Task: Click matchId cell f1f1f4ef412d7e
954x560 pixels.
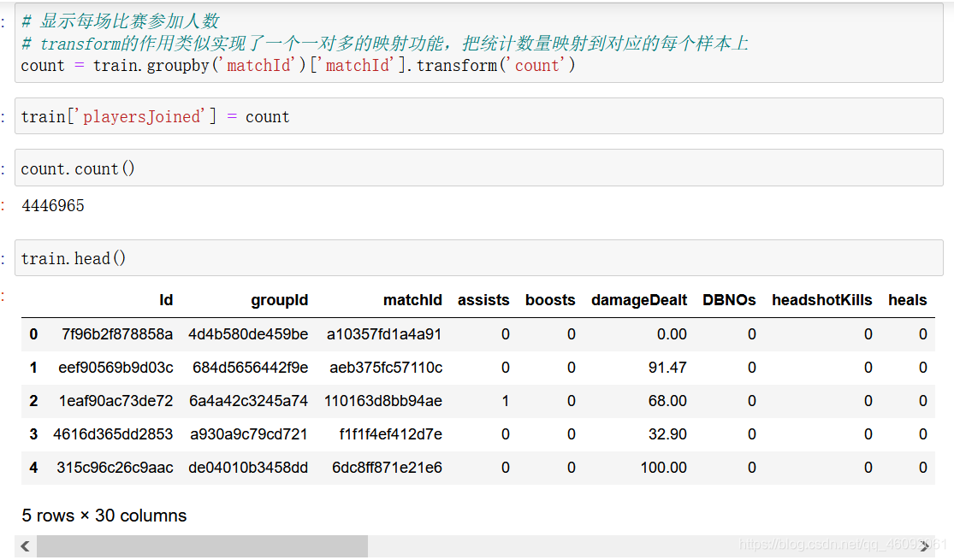Action: (391, 434)
